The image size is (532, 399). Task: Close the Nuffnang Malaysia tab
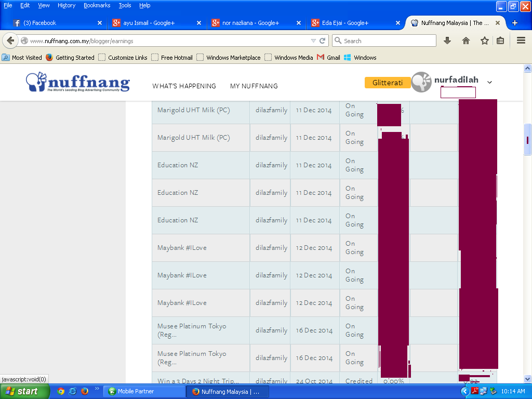point(497,23)
